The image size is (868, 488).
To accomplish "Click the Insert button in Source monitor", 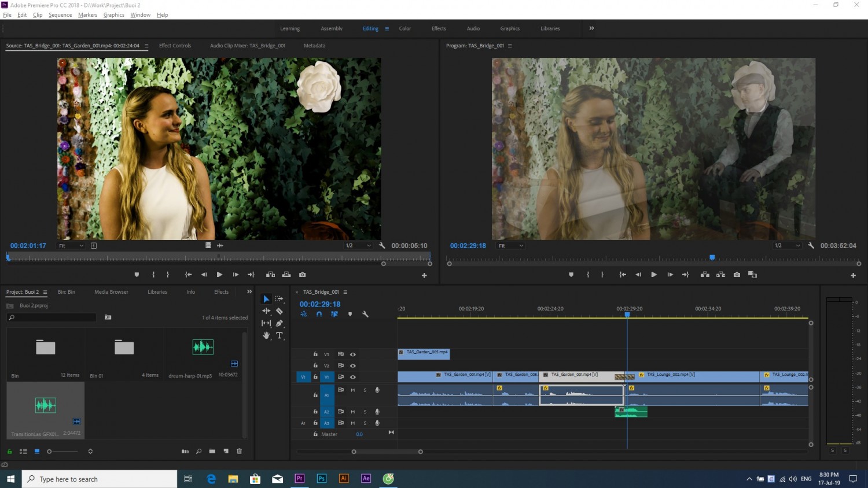I will click(x=270, y=275).
